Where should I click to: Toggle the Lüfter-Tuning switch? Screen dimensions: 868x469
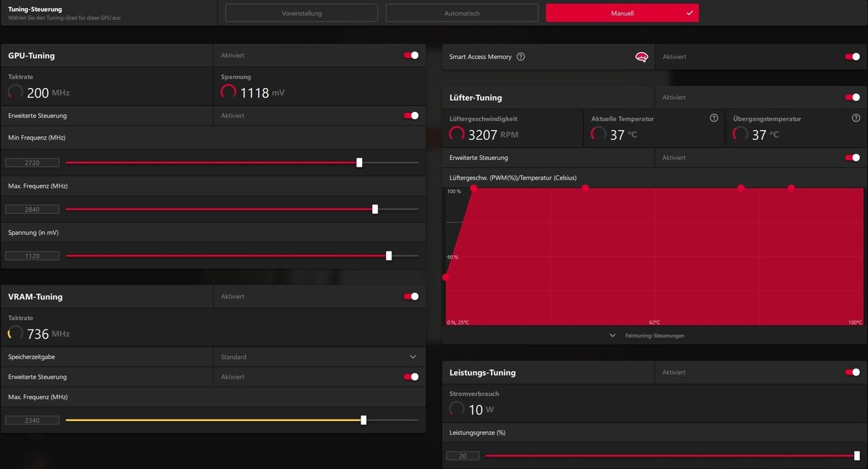[852, 98]
